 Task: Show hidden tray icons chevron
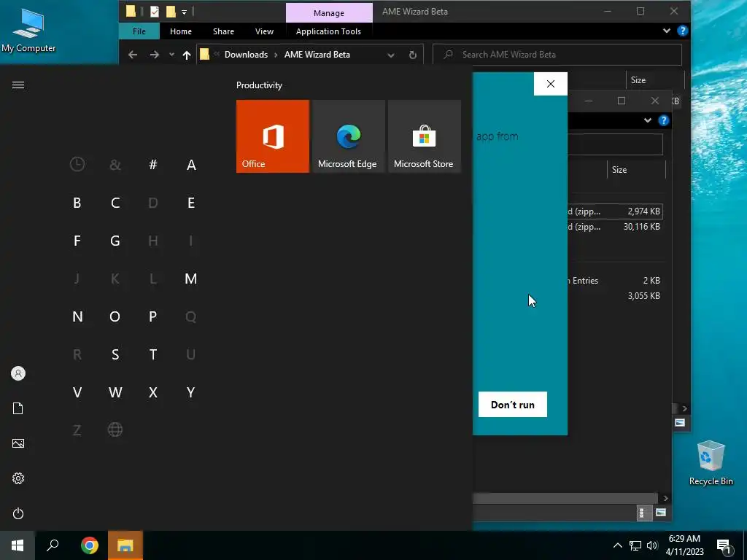[617, 545]
